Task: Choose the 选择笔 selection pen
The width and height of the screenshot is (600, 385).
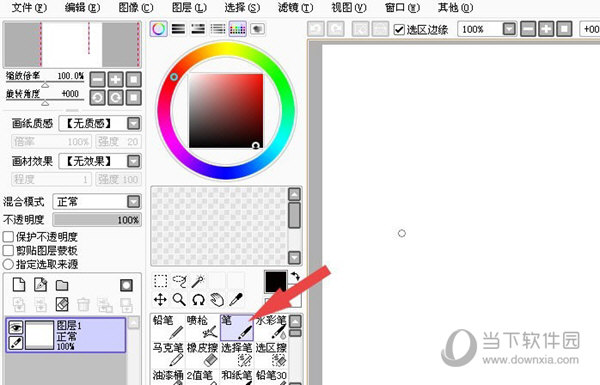Action: coord(237,354)
